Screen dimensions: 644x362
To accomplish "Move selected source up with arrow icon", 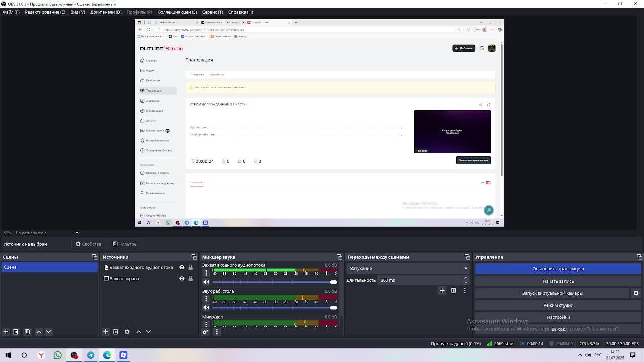I will (139, 332).
